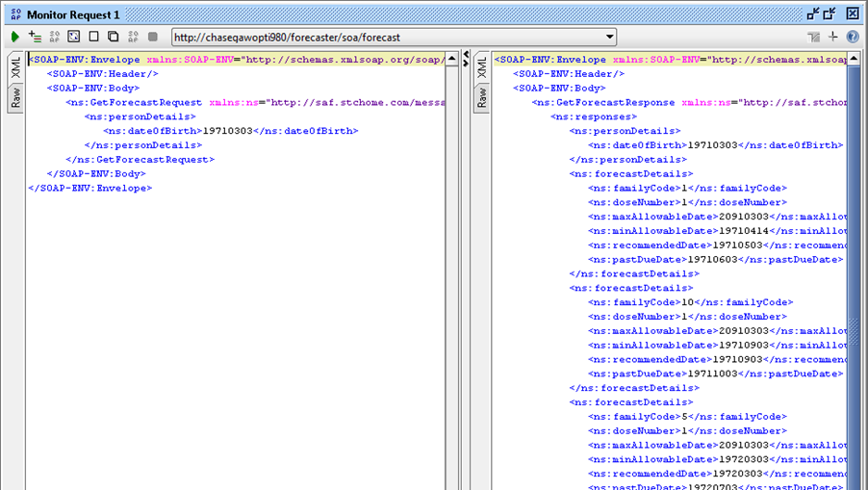
Task: Change the editor tab orientation icon
Action: point(813,38)
